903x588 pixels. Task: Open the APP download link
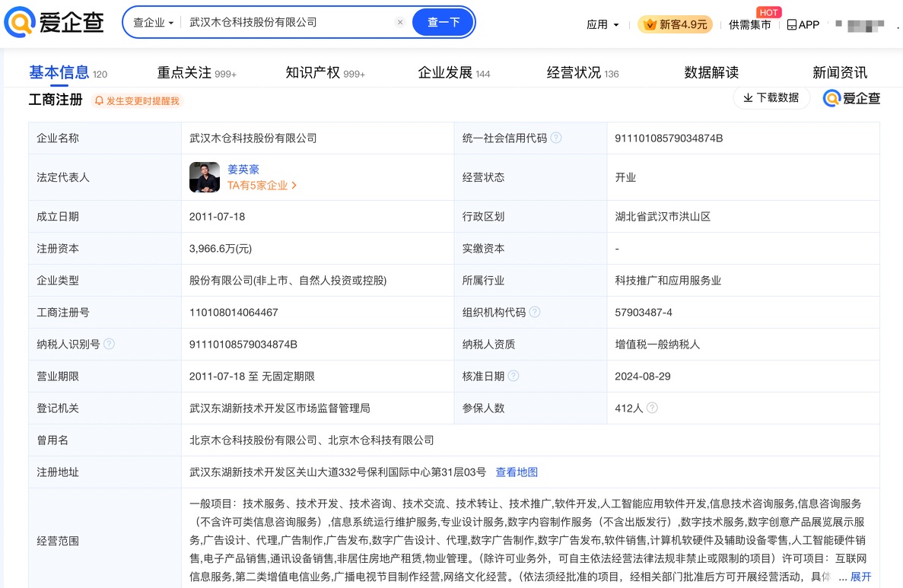point(803,25)
